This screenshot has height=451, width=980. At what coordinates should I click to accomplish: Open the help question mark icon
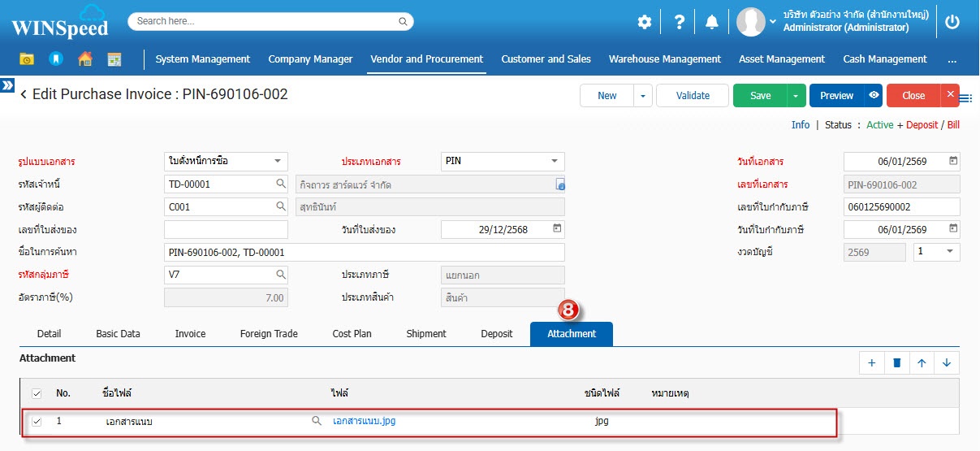680,23
